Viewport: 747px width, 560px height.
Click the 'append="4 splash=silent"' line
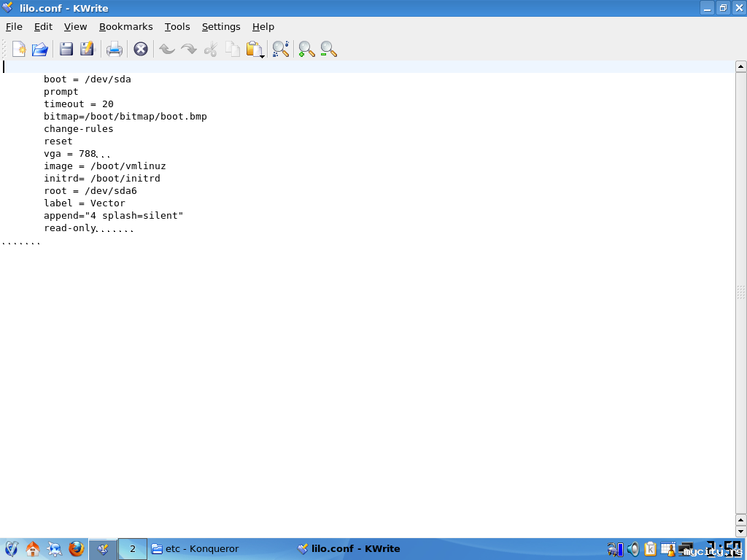pyautogui.click(x=113, y=215)
